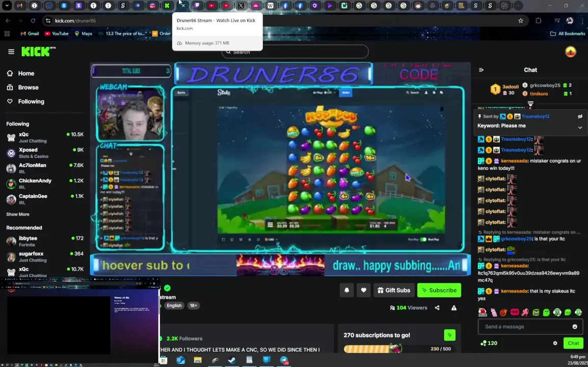This screenshot has height=367, width=588.
Task: Open the Xposed Slots & Casino channel
Action: point(45,153)
